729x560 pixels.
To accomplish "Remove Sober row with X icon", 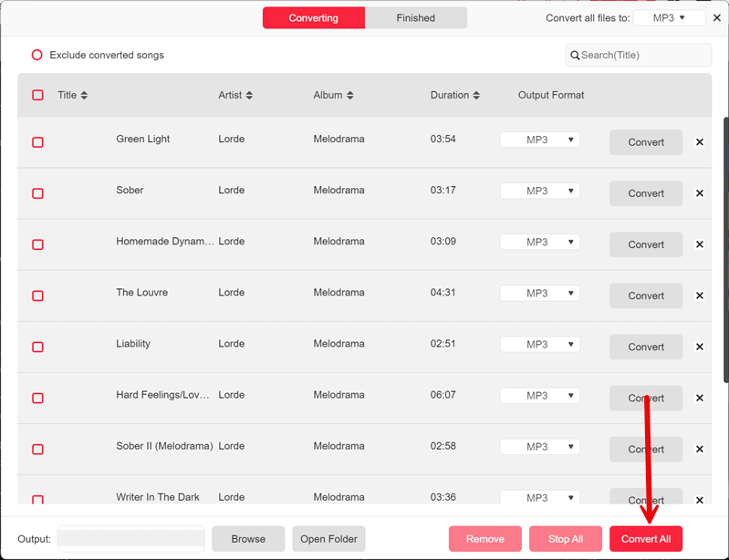I will coord(700,193).
